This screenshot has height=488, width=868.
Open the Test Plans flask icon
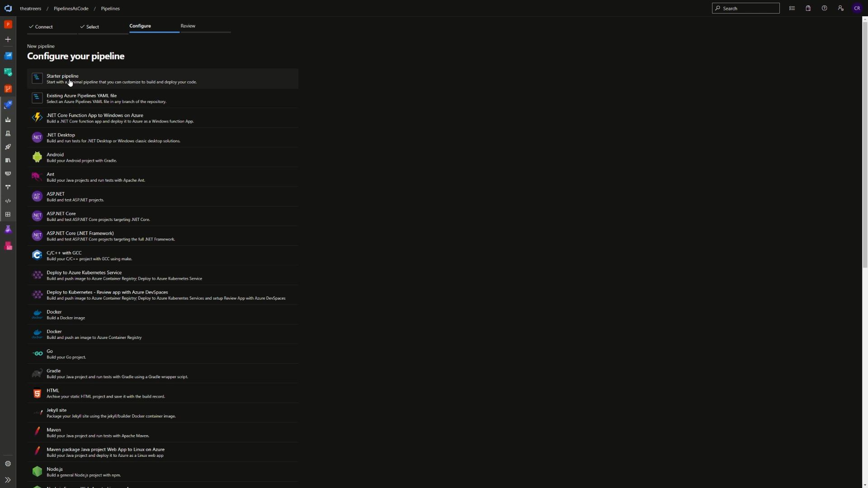(8, 230)
